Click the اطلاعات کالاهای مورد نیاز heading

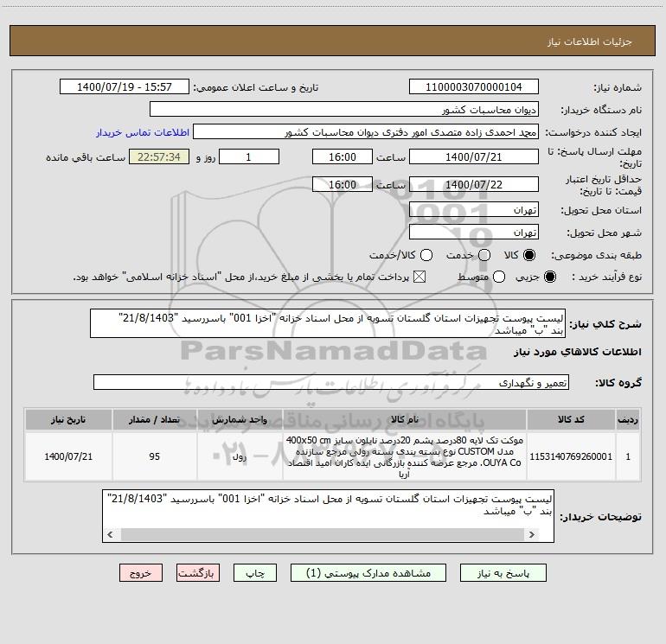(x=577, y=352)
